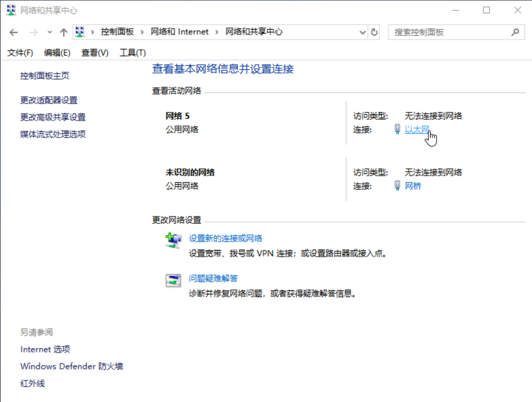The height and width of the screenshot is (402, 532).
Task: Go to 控制面板主页
Action: click(45, 76)
